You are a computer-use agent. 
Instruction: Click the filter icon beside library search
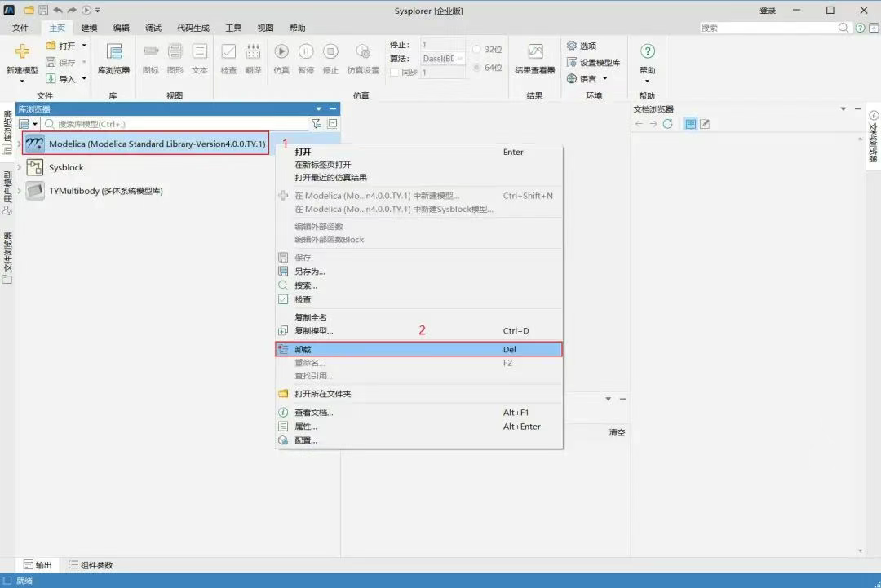tap(317, 124)
